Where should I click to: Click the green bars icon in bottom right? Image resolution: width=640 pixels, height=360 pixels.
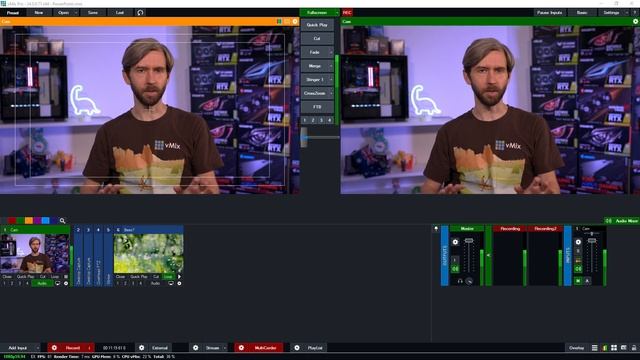coord(604,348)
